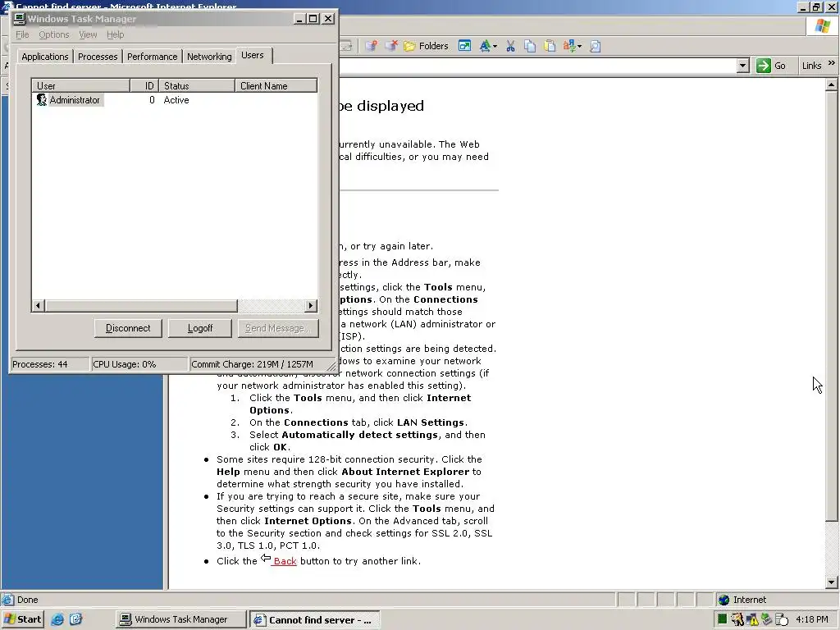Toggle the Folders pane button

(426, 46)
